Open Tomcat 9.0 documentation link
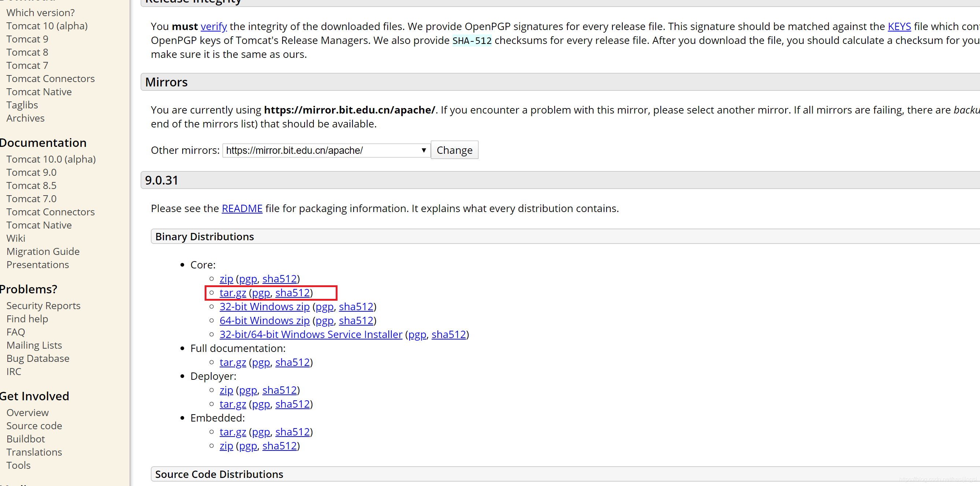 click(x=29, y=172)
